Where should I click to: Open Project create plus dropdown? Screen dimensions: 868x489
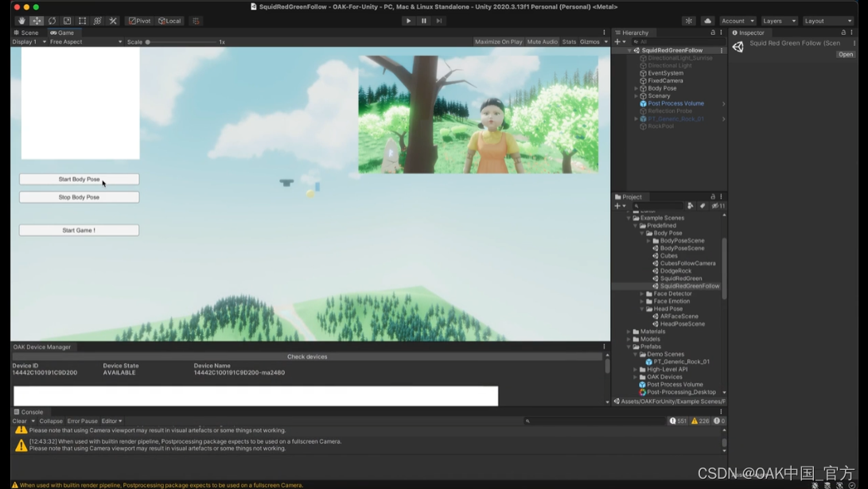tap(620, 206)
